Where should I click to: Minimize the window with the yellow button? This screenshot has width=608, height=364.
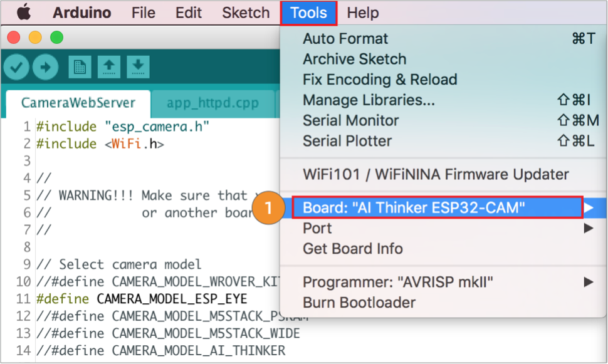point(35,38)
